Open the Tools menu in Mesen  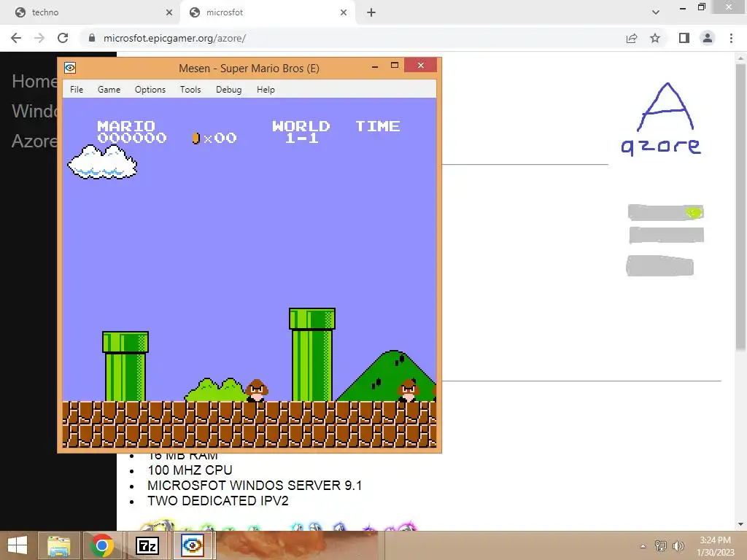click(190, 90)
